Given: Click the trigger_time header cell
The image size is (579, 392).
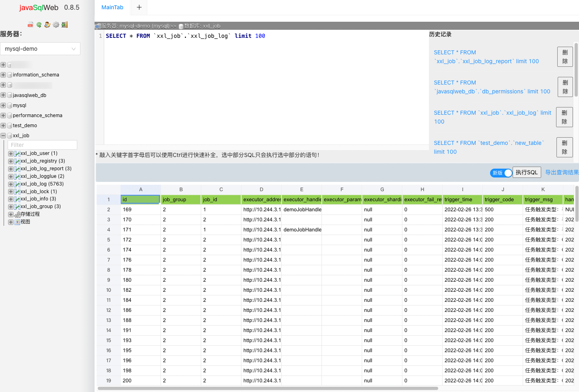Looking at the screenshot, I should coord(463,200).
